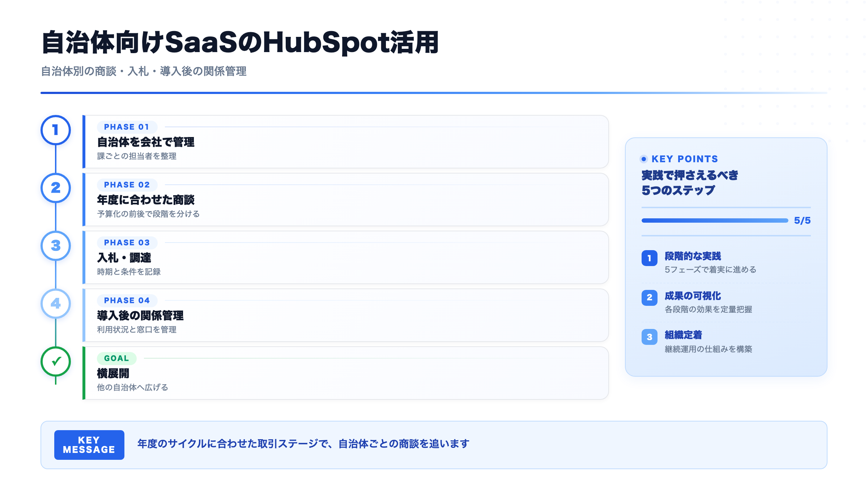Select the PHASE 01 badge
The image size is (868, 488).
pyautogui.click(x=127, y=127)
